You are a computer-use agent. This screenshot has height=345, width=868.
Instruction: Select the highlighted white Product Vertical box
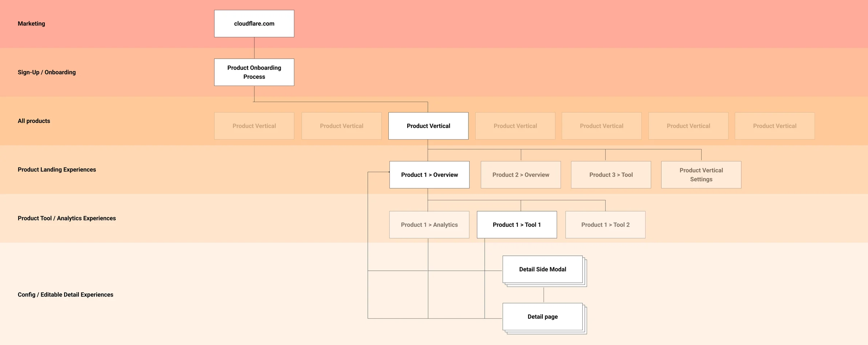click(x=428, y=126)
